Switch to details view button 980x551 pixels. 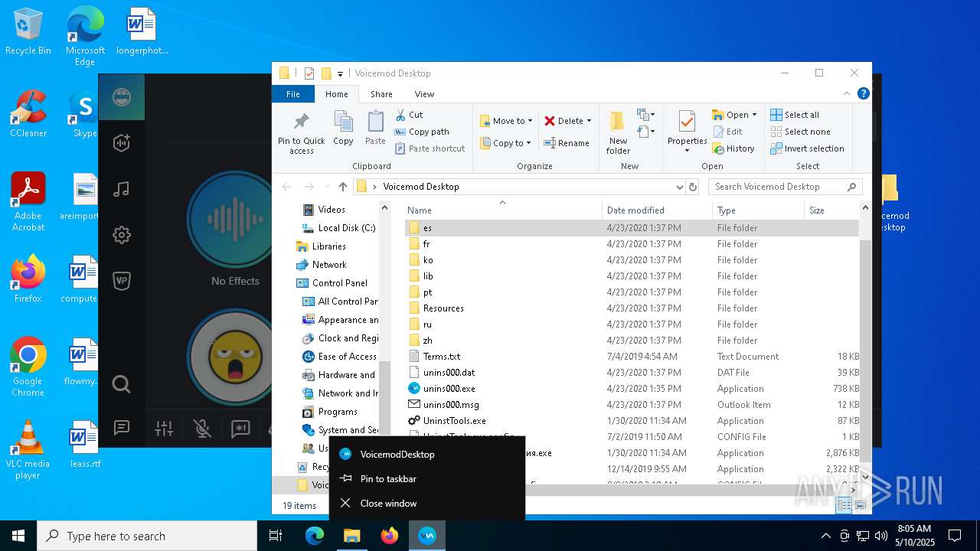[844, 505]
